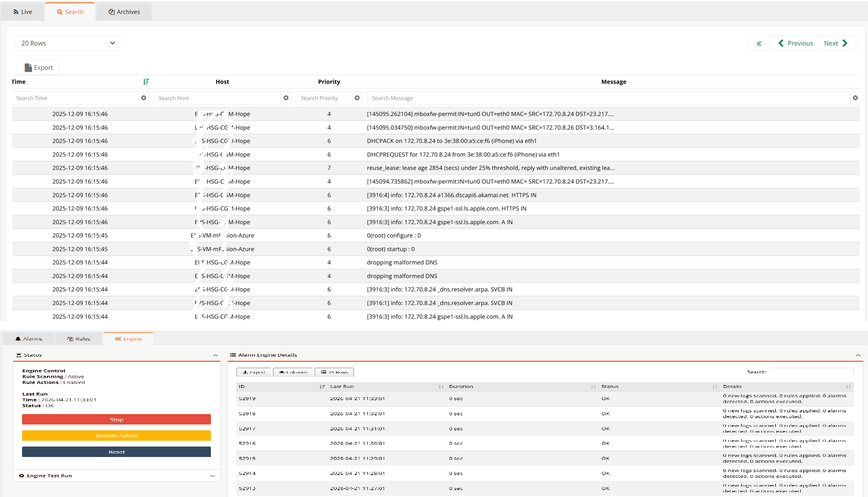The width and height of the screenshot is (868, 497).
Task: Sort engine details by Last Run
Action: click(x=386, y=386)
